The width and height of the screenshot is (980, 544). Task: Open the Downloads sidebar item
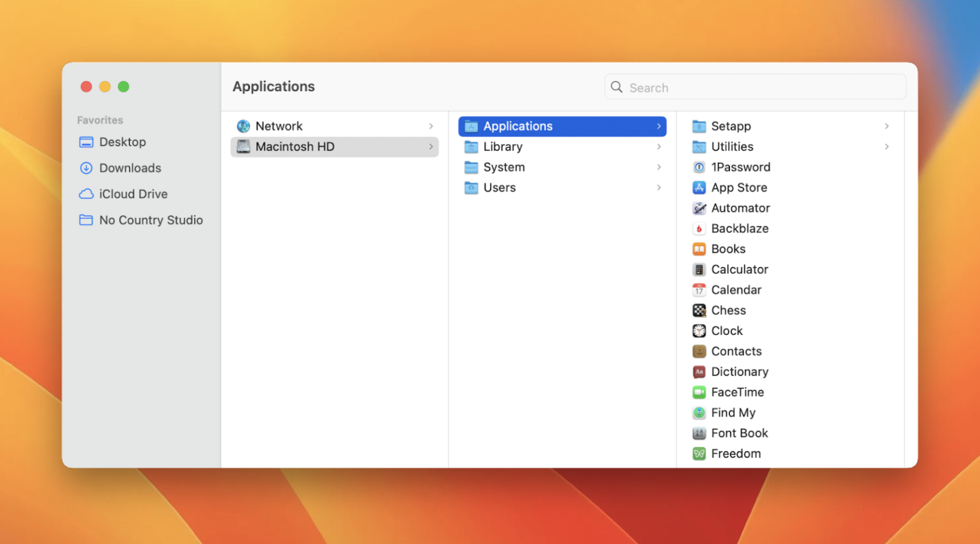(x=130, y=168)
